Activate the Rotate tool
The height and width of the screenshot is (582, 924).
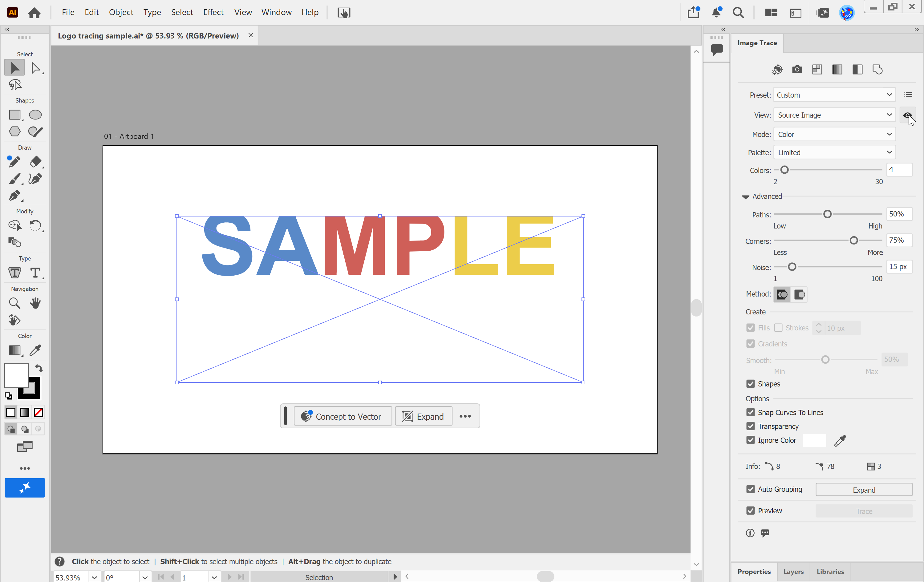pos(35,225)
